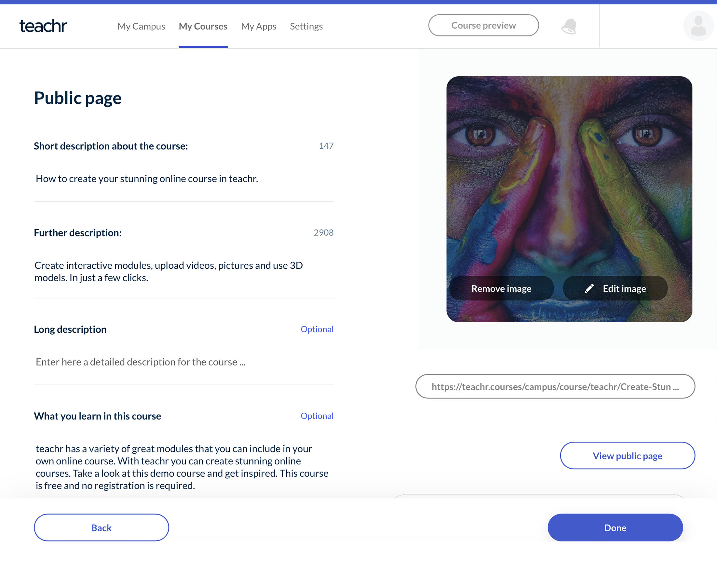Select the course URL field

click(555, 386)
